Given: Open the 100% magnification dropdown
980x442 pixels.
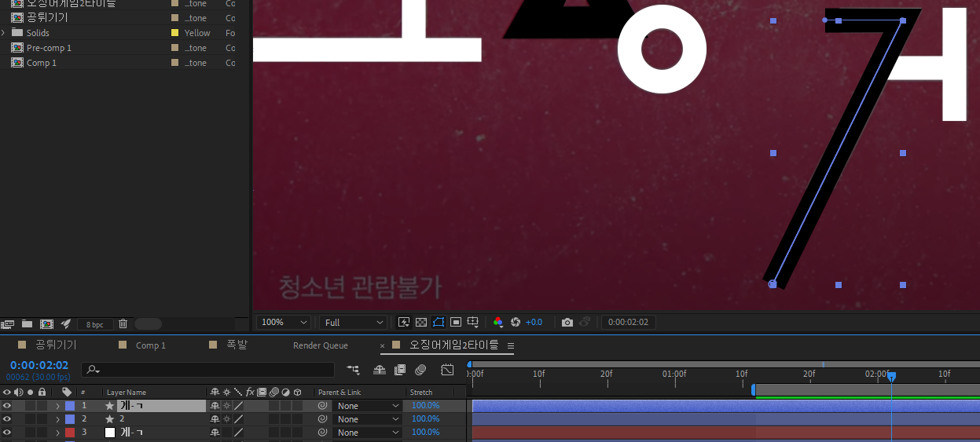Looking at the screenshot, I should click(284, 322).
